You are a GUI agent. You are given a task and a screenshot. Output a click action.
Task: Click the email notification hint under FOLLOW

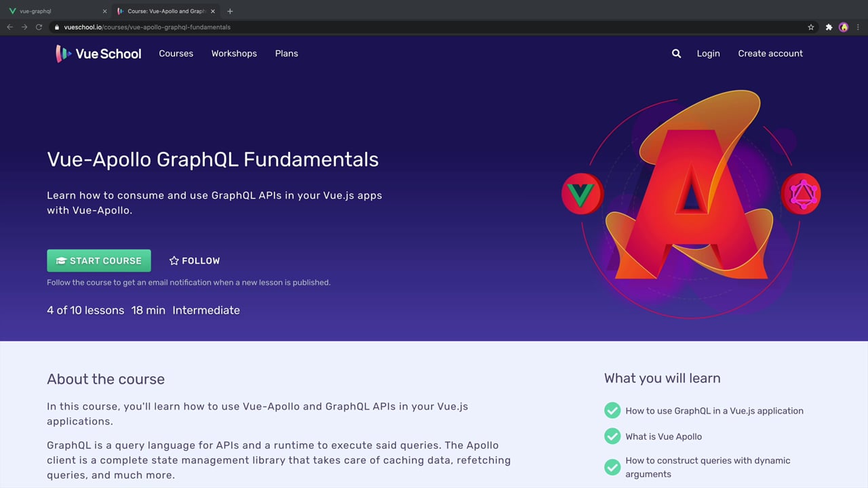click(189, 283)
